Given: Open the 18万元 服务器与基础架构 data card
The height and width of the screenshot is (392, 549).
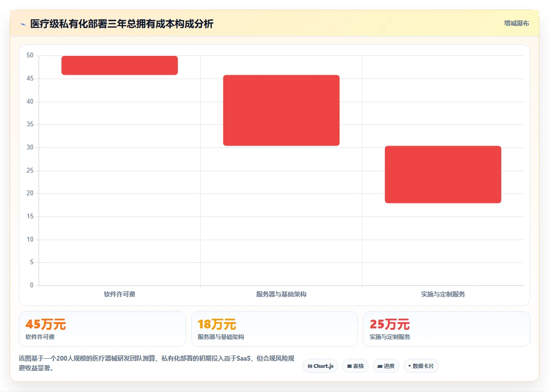Looking at the screenshot, I should [x=274, y=329].
